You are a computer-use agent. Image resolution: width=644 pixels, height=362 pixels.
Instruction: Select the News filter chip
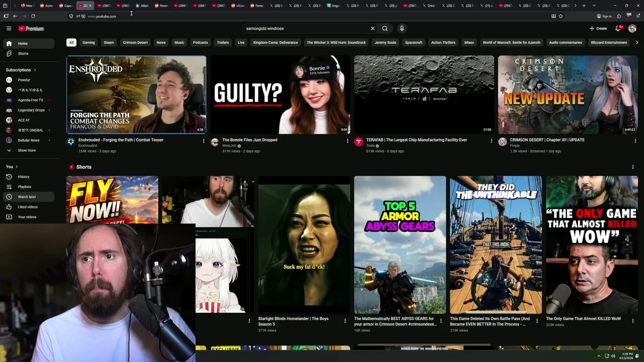(x=161, y=43)
